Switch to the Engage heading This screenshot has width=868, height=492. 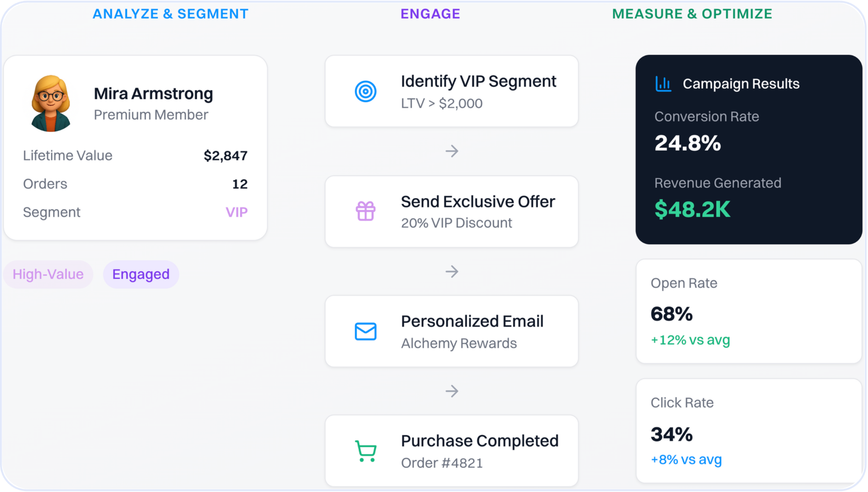coord(430,14)
